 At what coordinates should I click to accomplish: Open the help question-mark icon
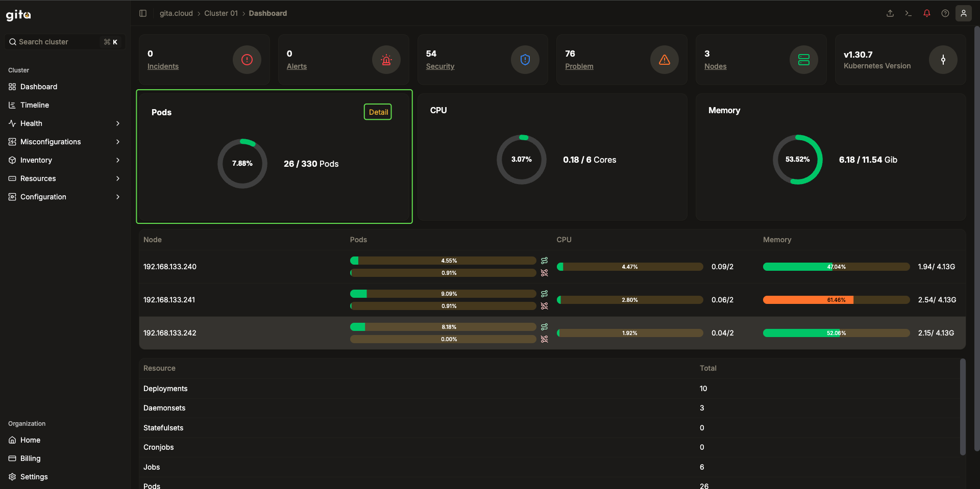945,13
